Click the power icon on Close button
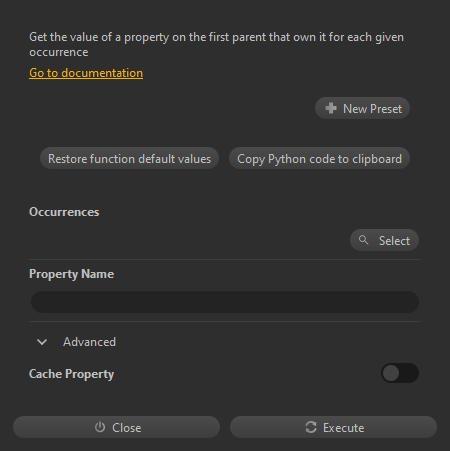The height and width of the screenshot is (451, 450). point(100,427)
